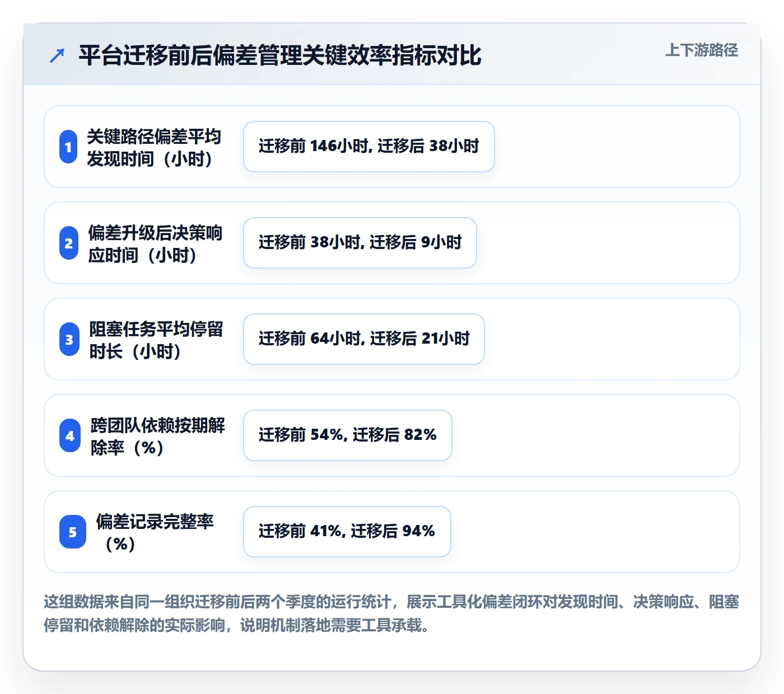Select the label 偏差升级后决策响应时间（小时）

point(155,243)
